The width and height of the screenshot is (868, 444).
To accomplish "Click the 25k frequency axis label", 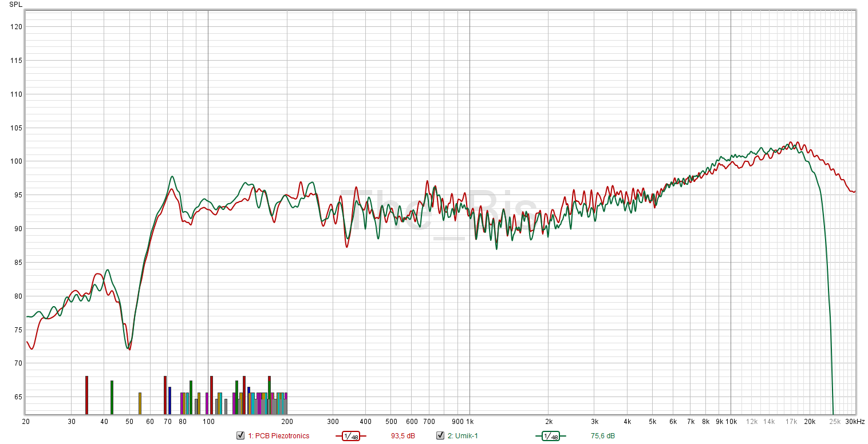I will point(835,422).
